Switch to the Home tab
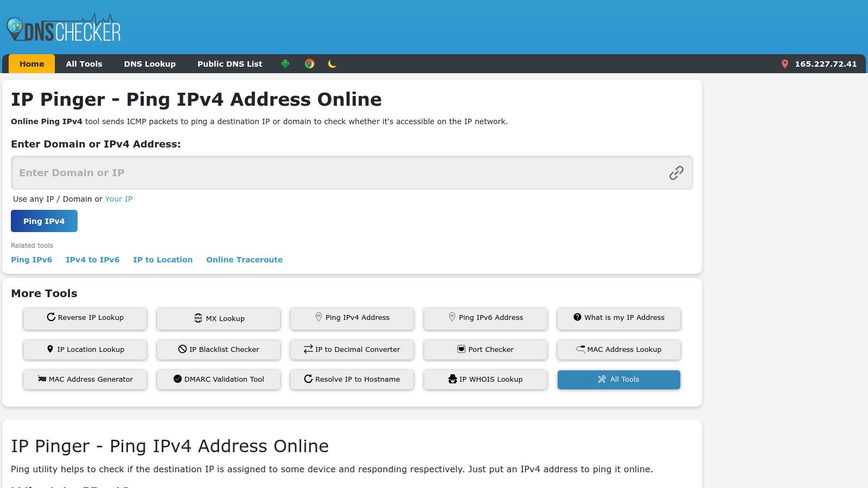868x488 pixels. pyautogui.click(x=31, y=63)
